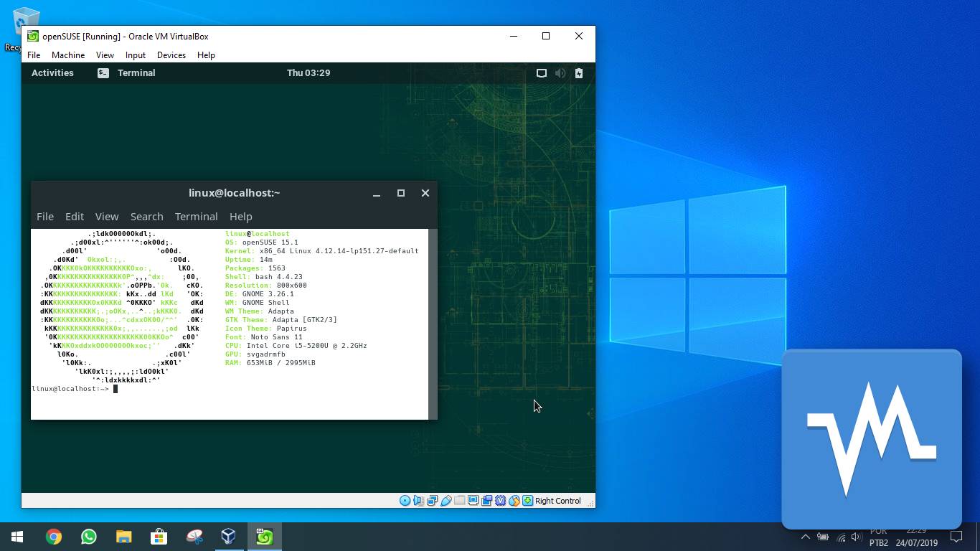Click the keyboard capture green arrow indicator

527,501
